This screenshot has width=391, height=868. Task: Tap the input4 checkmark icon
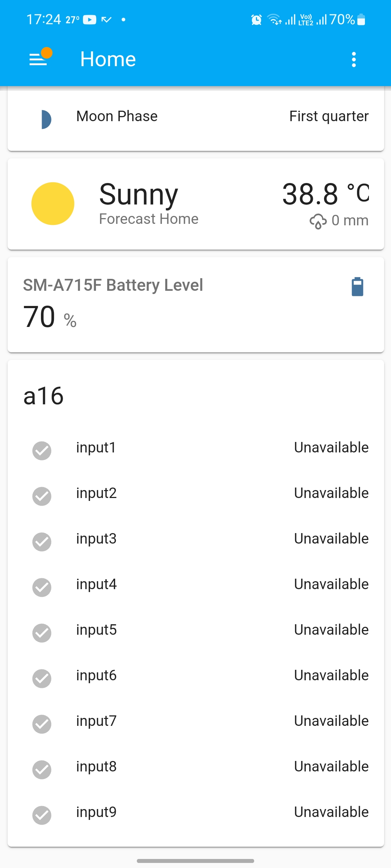pyautogui.click(x=42, y=587)
